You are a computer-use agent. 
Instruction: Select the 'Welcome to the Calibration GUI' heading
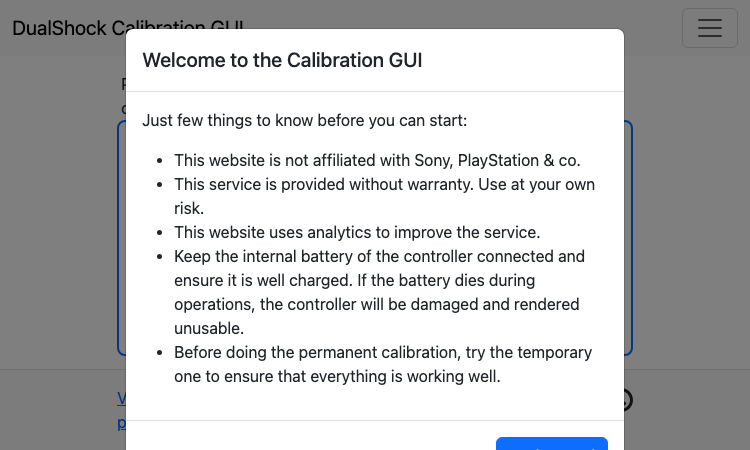click(x=282, y=60)
